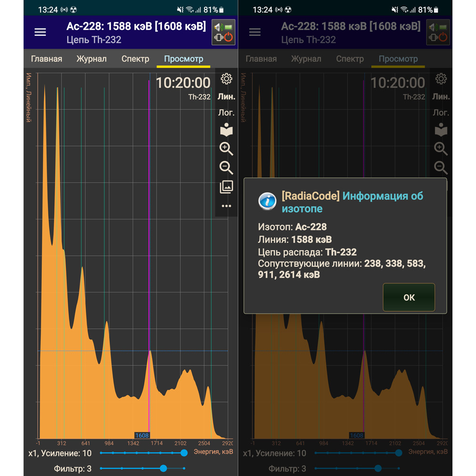Open the hamburger menu on the left phone screen
The image size is (476, 476).
[x=40, y=32]
